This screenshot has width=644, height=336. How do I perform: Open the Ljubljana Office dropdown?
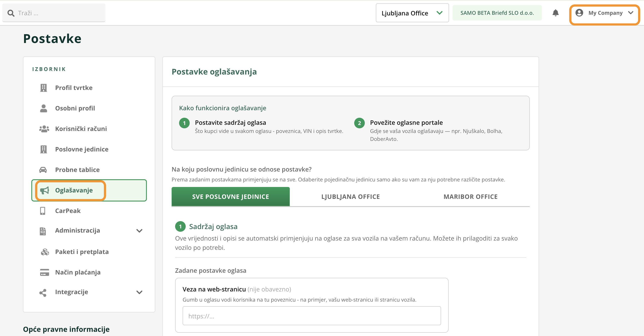412,13
